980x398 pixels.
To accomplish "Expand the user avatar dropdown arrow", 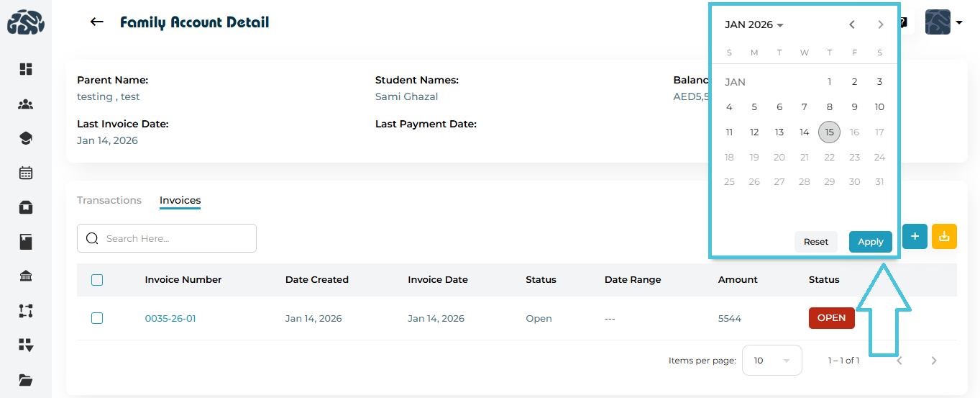I will click(959, 23).
